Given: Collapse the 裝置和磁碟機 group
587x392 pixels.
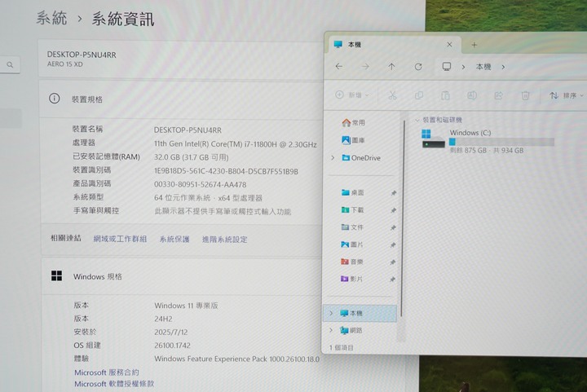Looking at the screenshot, I should pos(417,120).
